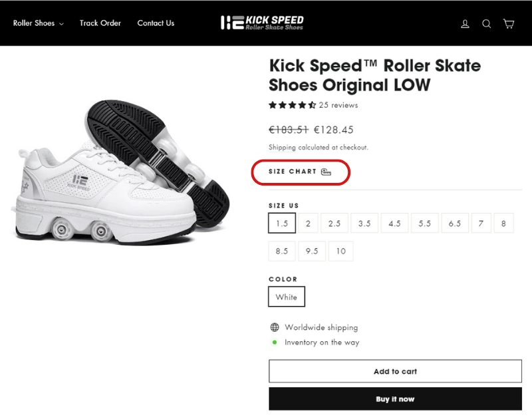The width and height of the screenshot is (532, 419).
Task: Click the Kick Speed logo
Action: tap(262, 23)
